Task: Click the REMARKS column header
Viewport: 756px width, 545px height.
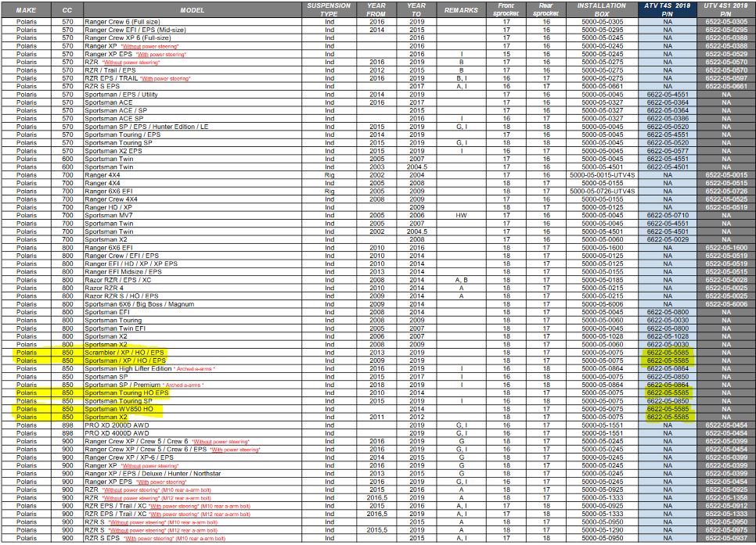Action: [x=461, y=9]
